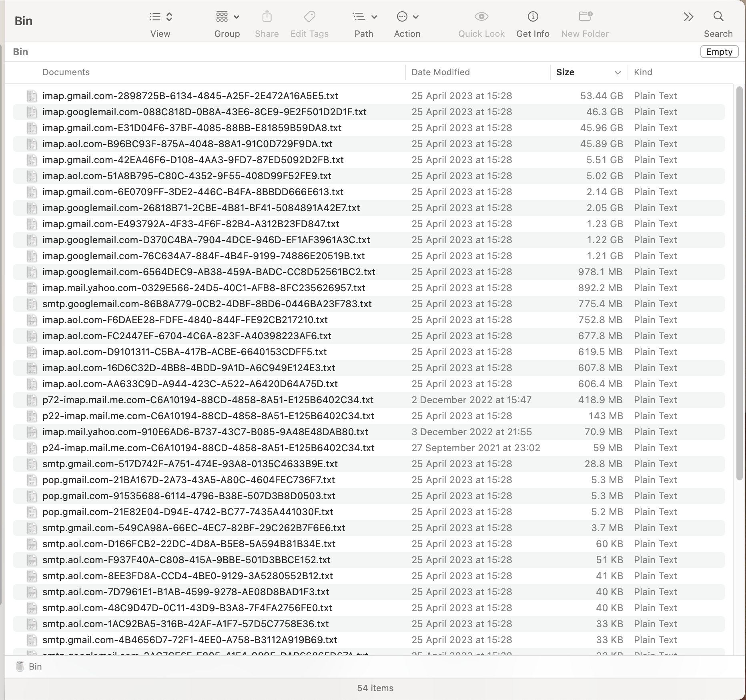
Task: Click file icon of imap.mail.yahoo.com-910E6AD6 row
Action: coord(32,432)
